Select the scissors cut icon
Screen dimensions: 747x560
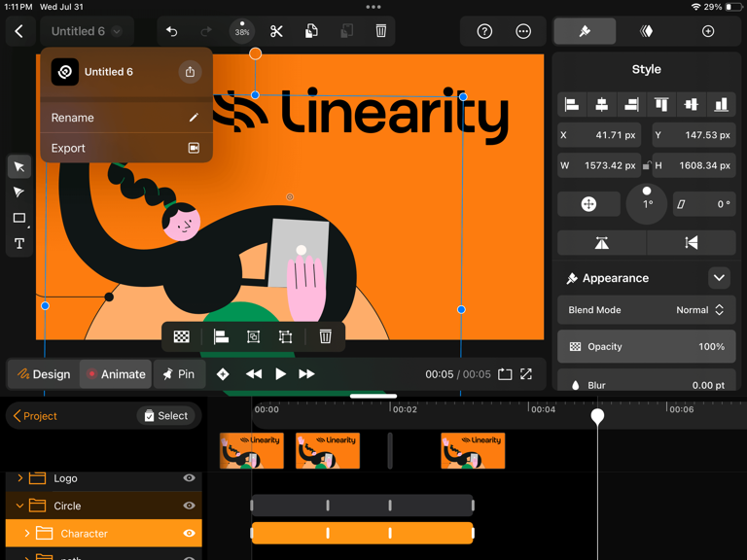276,31
